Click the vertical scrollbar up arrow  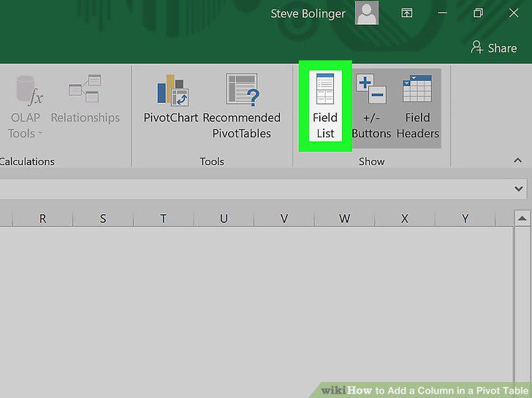click(x=522, y=218)
